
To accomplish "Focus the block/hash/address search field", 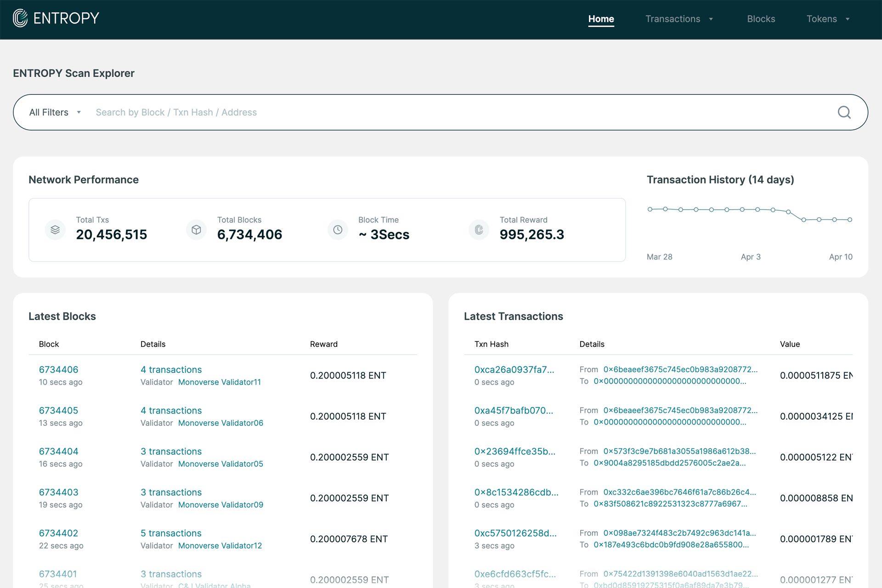I will pos(459,113).
